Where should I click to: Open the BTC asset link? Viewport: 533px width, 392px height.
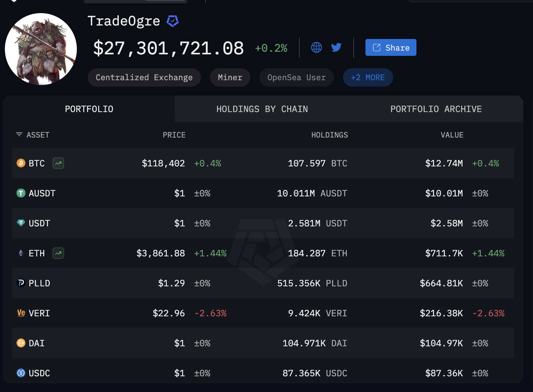tap(37, 163)
